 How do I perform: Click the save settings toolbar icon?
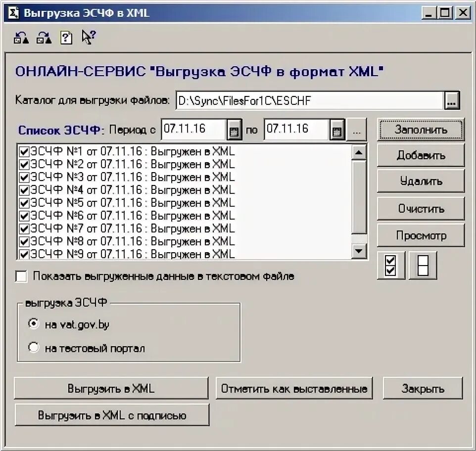coord(44,38)
